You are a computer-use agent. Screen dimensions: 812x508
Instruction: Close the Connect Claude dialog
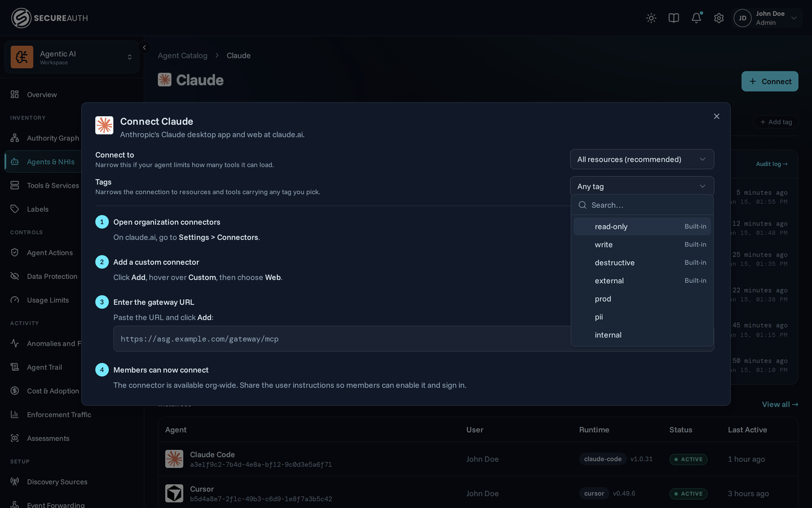coord(717,116)
